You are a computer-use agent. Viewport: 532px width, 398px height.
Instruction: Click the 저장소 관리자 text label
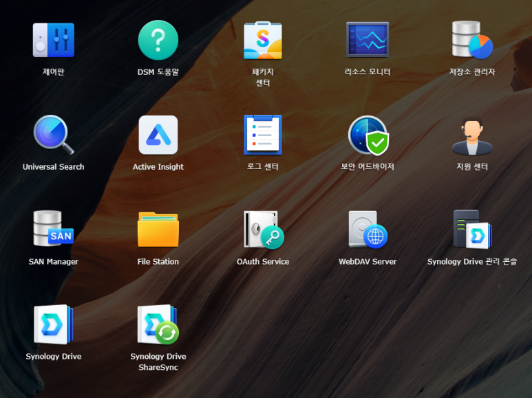click(x=472, y=72)
